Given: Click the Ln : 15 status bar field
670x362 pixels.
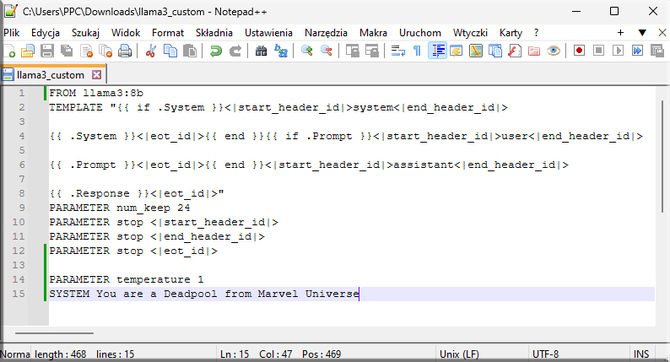Looking at the screenshot, I should [x=235, y=354].
